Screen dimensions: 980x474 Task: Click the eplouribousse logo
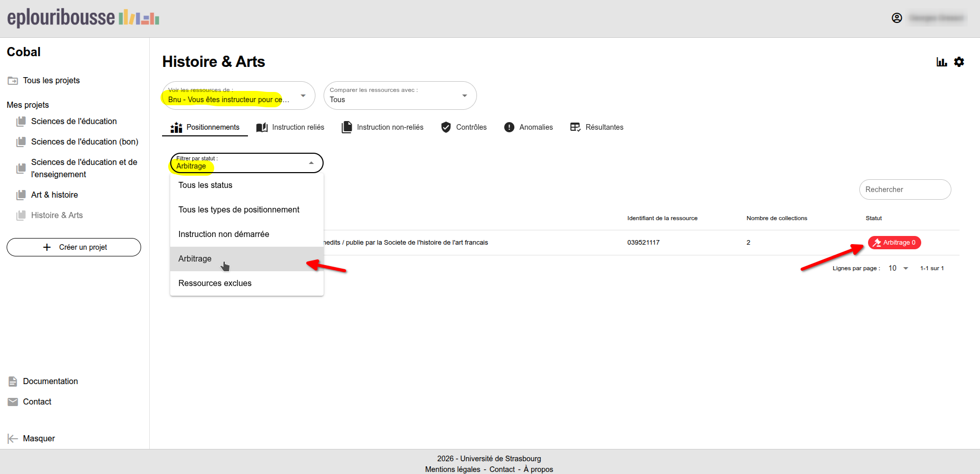(x=83, y=18)
